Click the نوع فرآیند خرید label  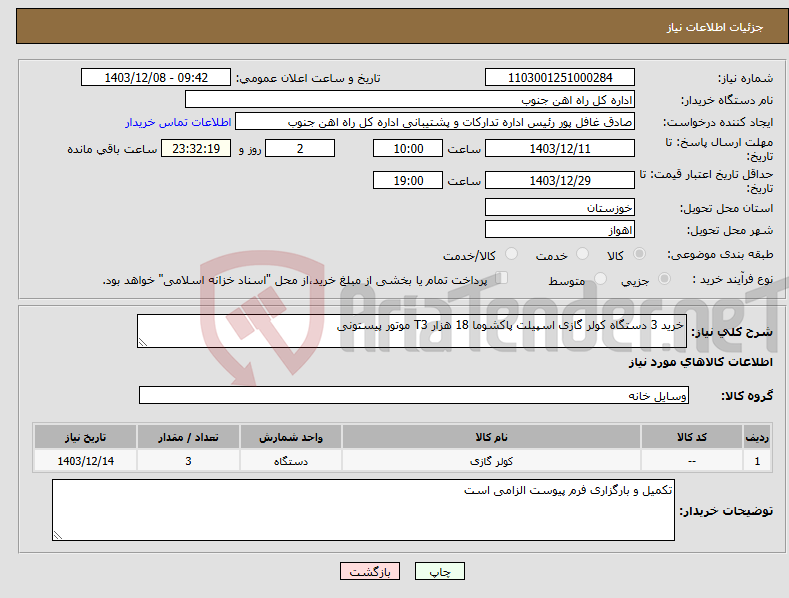[x=733, y=279]
